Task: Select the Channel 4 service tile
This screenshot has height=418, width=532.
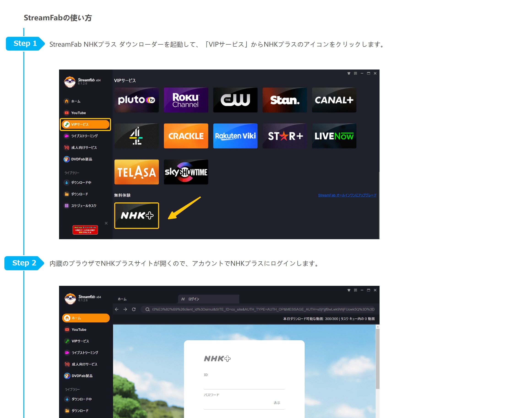Action: pos(136,136)
